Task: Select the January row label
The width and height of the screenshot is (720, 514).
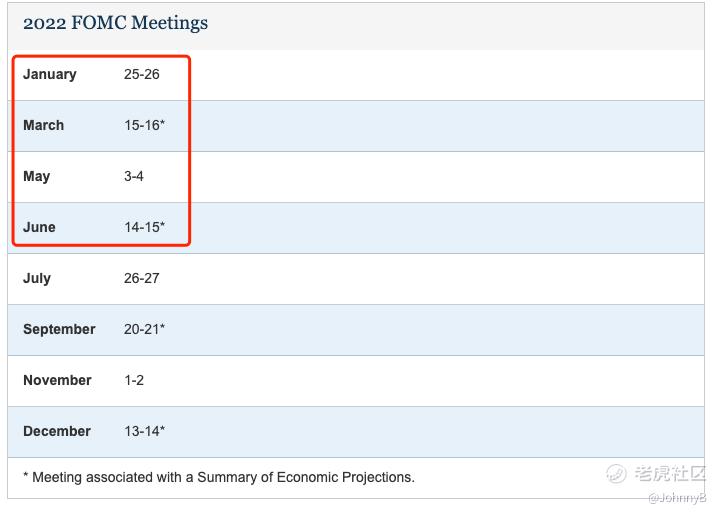Action: 50,74
